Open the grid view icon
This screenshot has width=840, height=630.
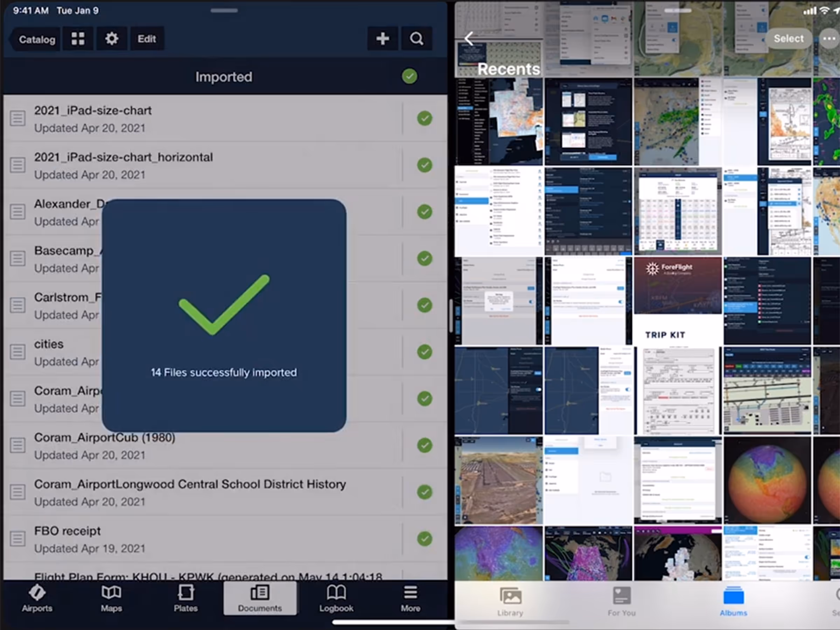[x=78, y=38]
